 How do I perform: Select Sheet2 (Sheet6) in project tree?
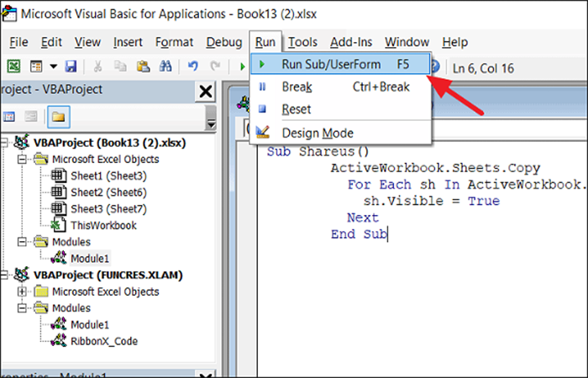coord(108,192)
